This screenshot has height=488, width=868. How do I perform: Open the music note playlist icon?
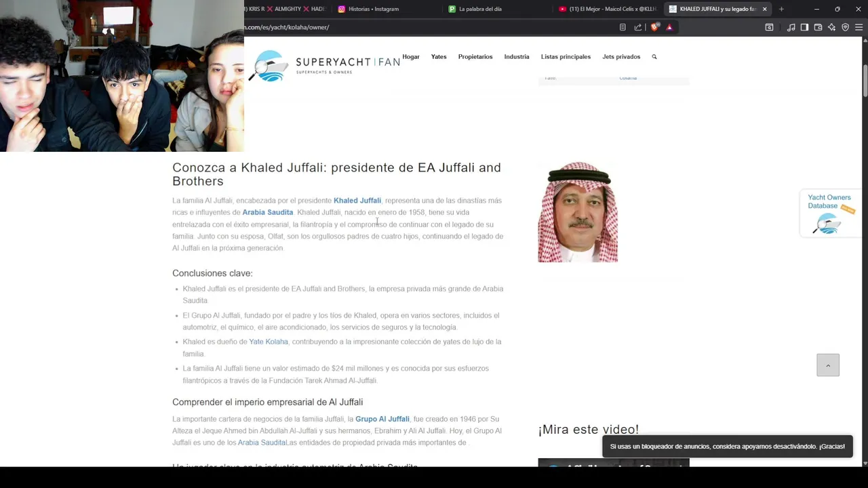(x=791, y=27)
